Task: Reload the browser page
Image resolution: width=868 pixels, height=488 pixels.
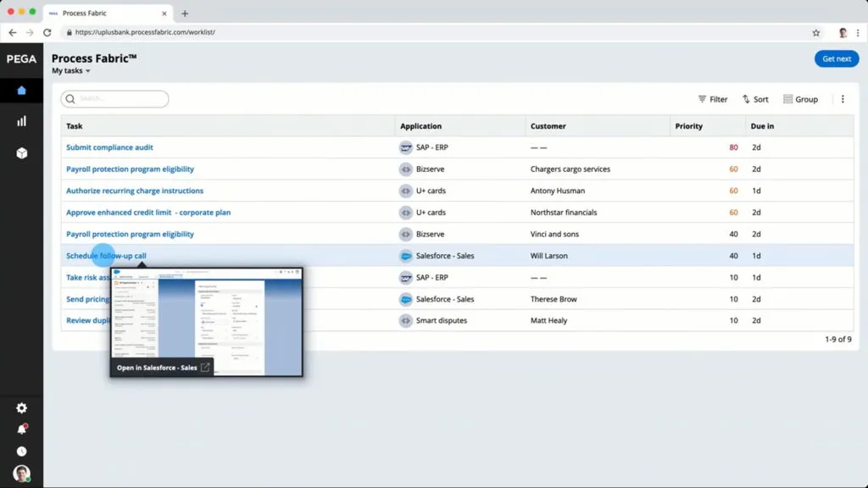Action: point(47,33)
